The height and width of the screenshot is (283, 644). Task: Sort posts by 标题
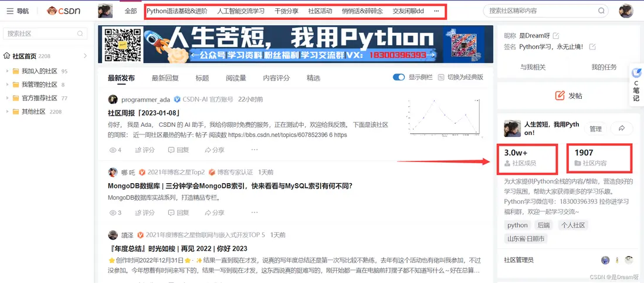pos(202,78)
